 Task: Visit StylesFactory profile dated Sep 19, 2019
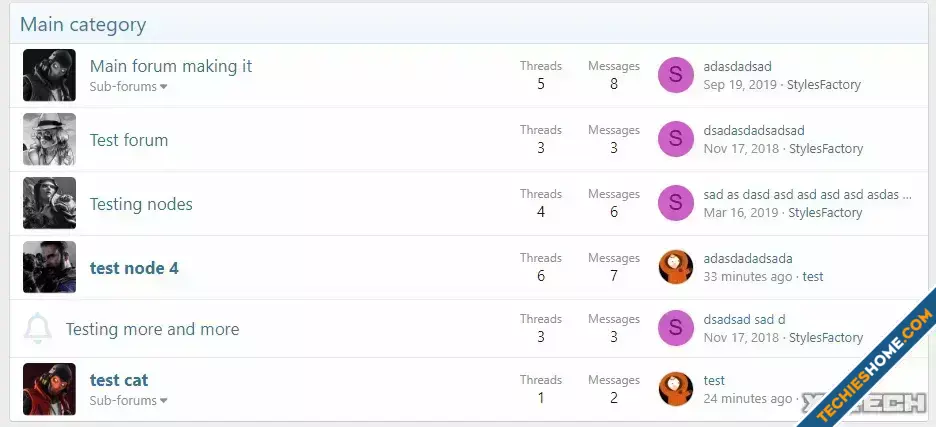point(824,85)
